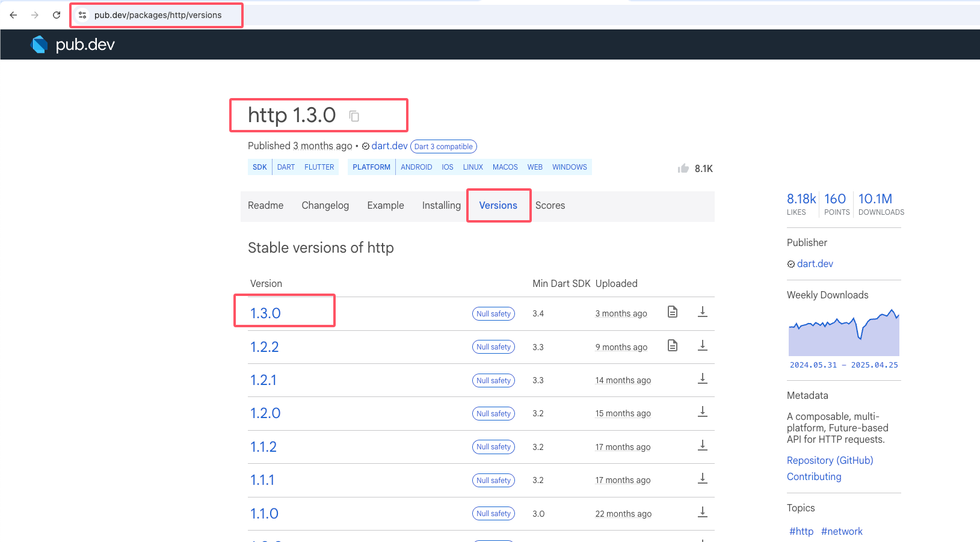Select the ANDROID platform tag
Image resolution: width=980 pixels, height=542 pixels.
pyautogui.click(x=416, y=167)
